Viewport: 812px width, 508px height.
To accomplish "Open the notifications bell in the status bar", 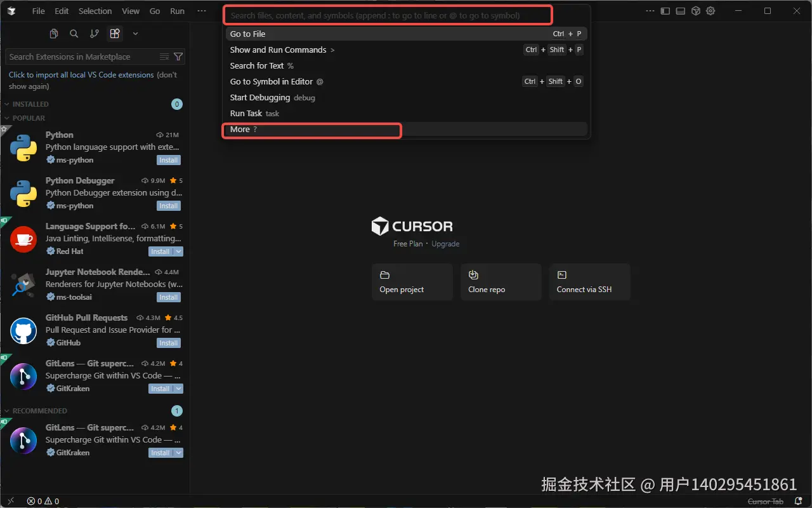I will pyautogui.click(x=799, y=501).
